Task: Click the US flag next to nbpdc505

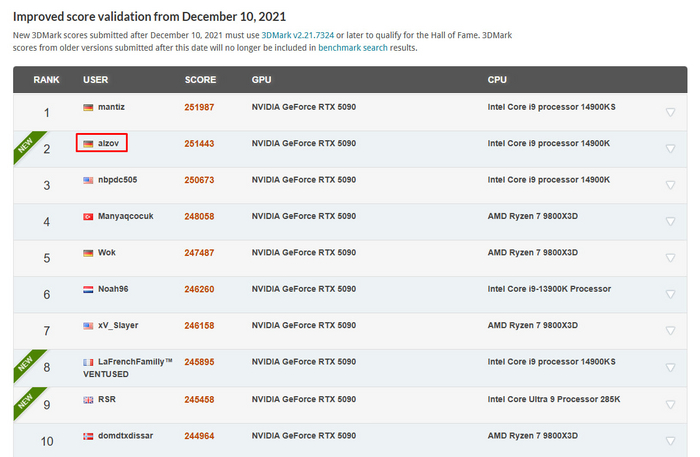Action: (88, 180)
